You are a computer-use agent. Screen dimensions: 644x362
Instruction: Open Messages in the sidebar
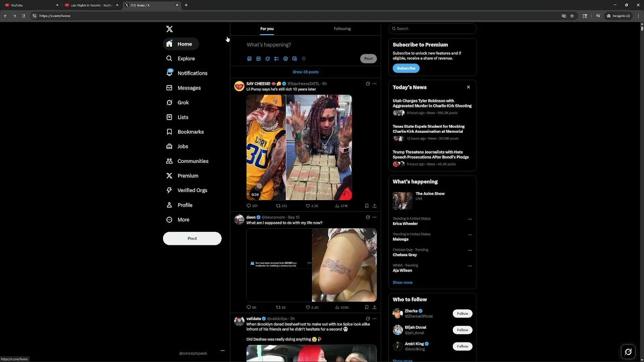pyautogui.click(x=184, y=88)
